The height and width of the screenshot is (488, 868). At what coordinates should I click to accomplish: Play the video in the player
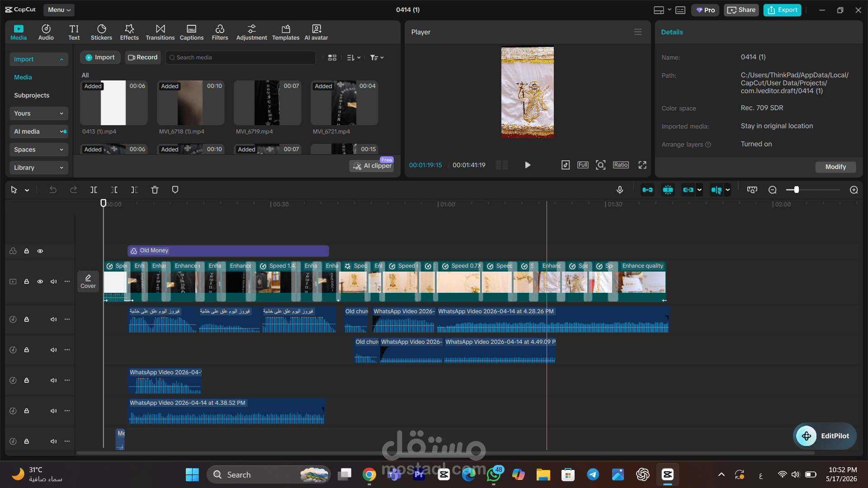(x=528, y=165)
